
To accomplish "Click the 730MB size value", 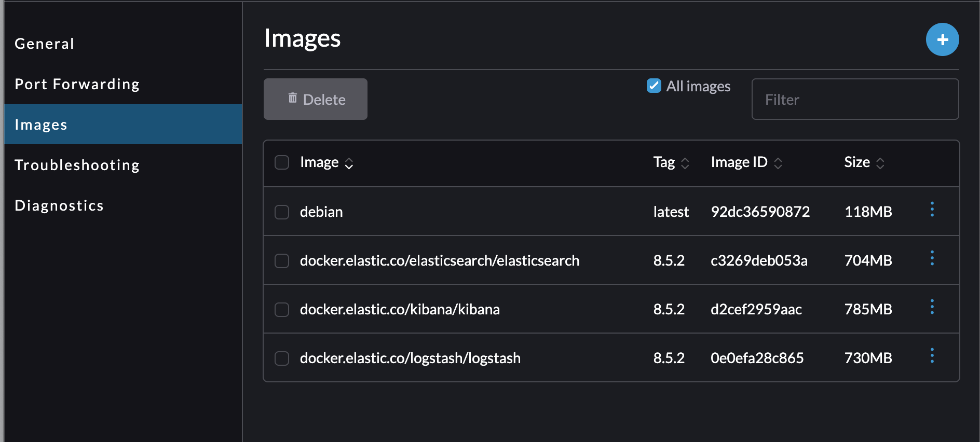I will [x=868, y=358].
